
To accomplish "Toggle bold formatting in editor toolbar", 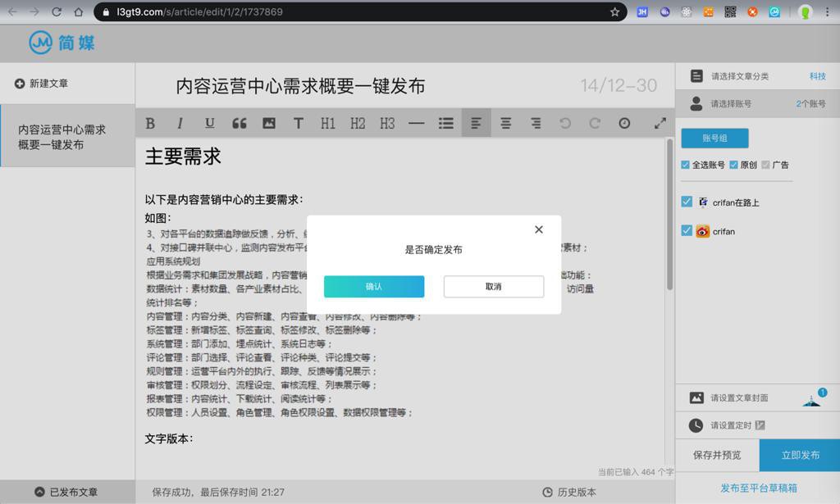I will (151, 123).
